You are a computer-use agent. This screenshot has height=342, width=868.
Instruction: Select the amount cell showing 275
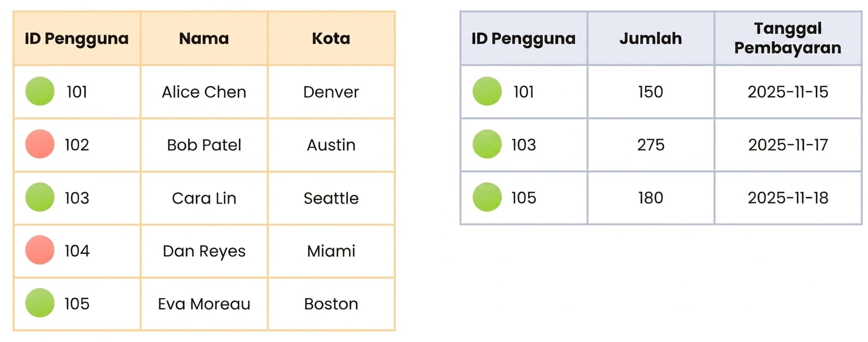point(651,145)
